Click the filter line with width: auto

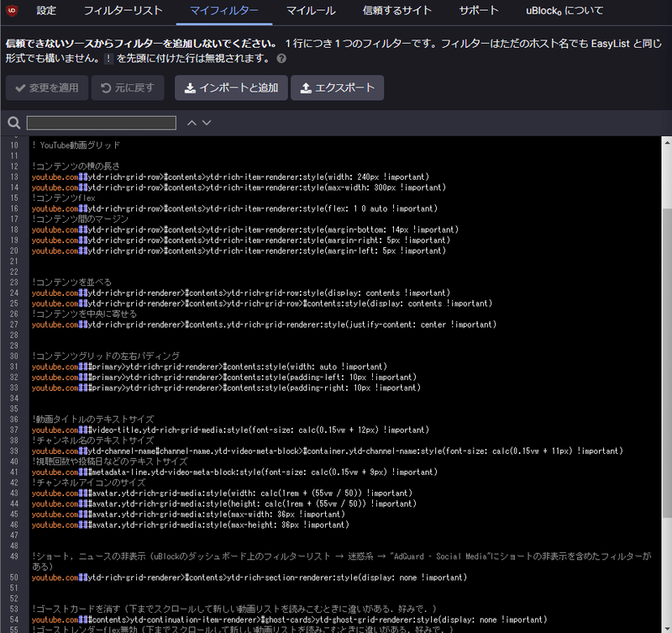209,367
